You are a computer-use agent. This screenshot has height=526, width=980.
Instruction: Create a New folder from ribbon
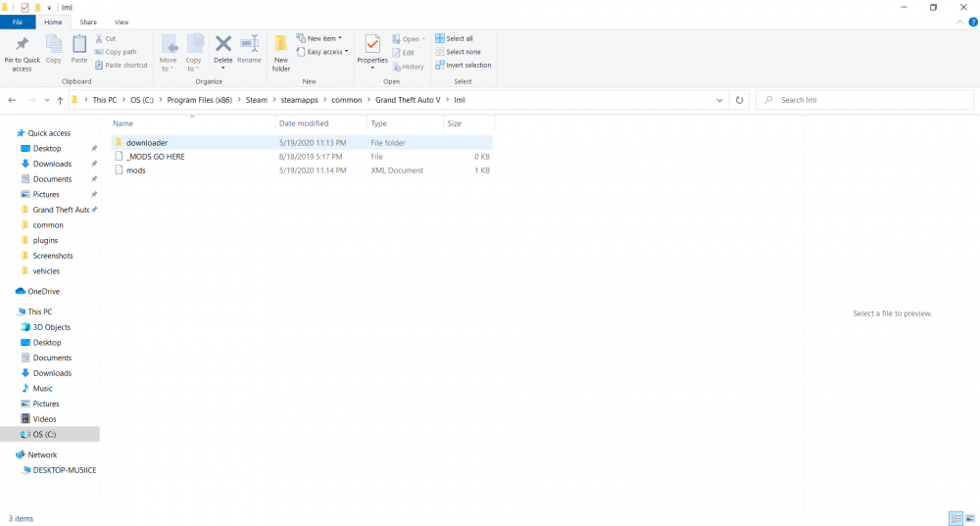click(281, 53)
